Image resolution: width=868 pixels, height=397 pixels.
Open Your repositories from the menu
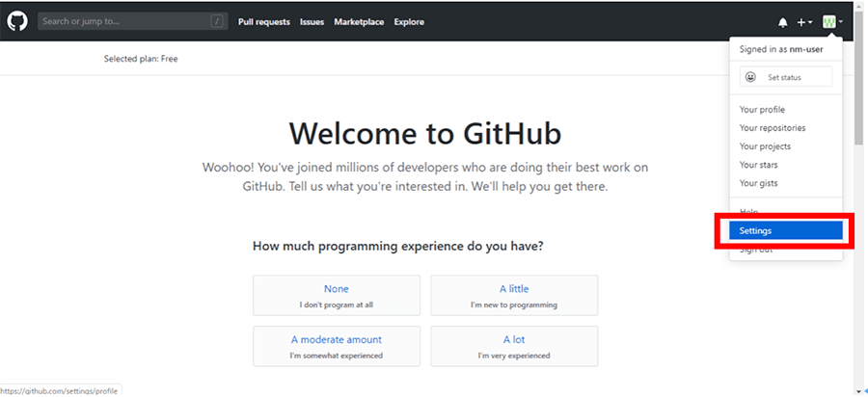(773, 128)
